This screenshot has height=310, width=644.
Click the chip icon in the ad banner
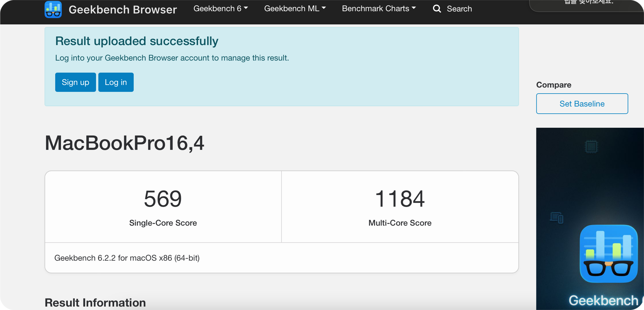click(x=591, y=147)
